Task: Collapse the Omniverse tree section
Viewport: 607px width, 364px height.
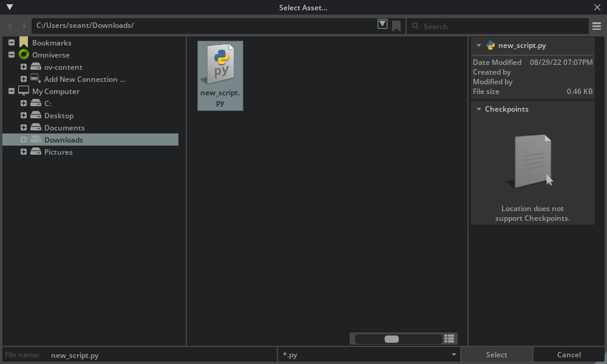Action: [x=11, y=55]
